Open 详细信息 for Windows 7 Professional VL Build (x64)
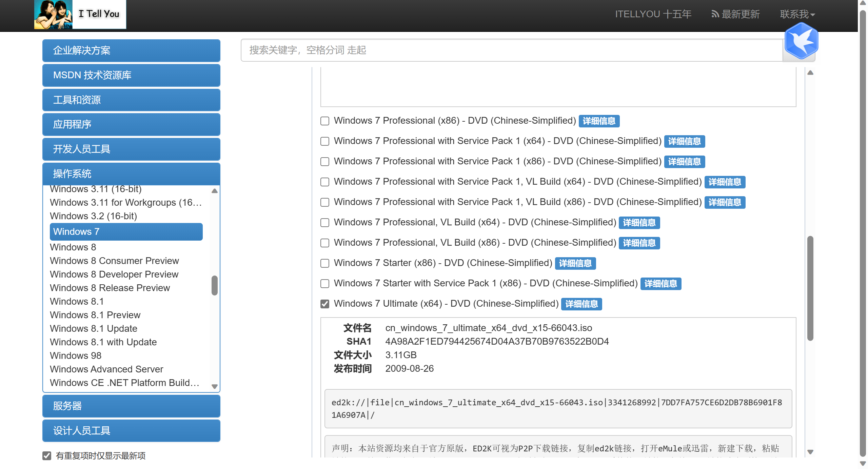The image size is (868, 469). [x=639, y=223]
